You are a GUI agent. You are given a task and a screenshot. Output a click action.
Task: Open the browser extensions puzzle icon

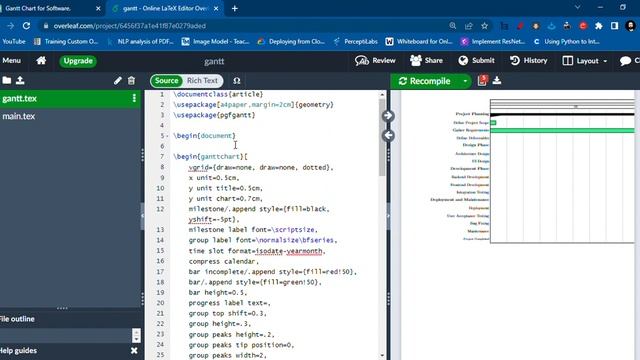click(x=599, y=26)
